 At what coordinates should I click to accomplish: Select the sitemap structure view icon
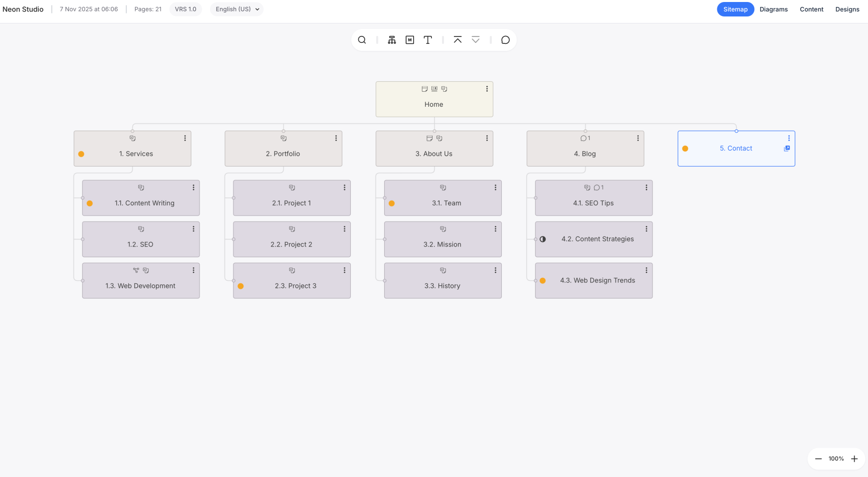coord(392,39)
